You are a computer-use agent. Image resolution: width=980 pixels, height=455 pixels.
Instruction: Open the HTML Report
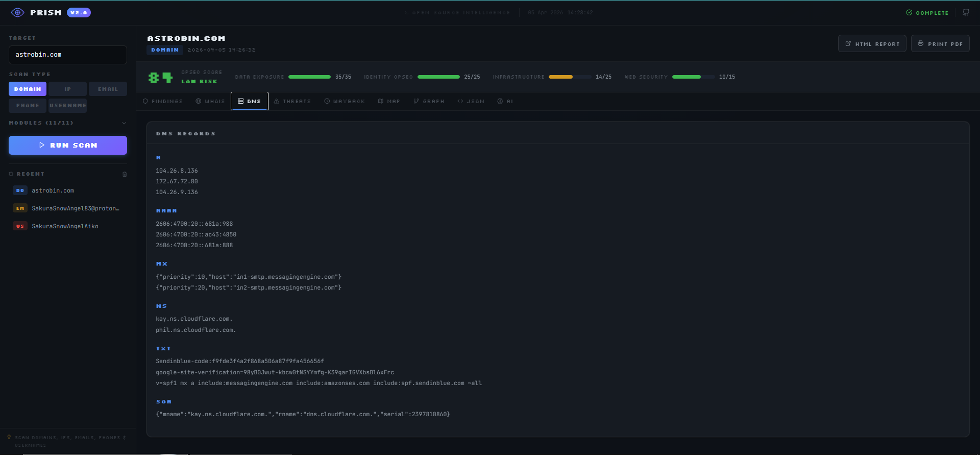tap(872, 44)
